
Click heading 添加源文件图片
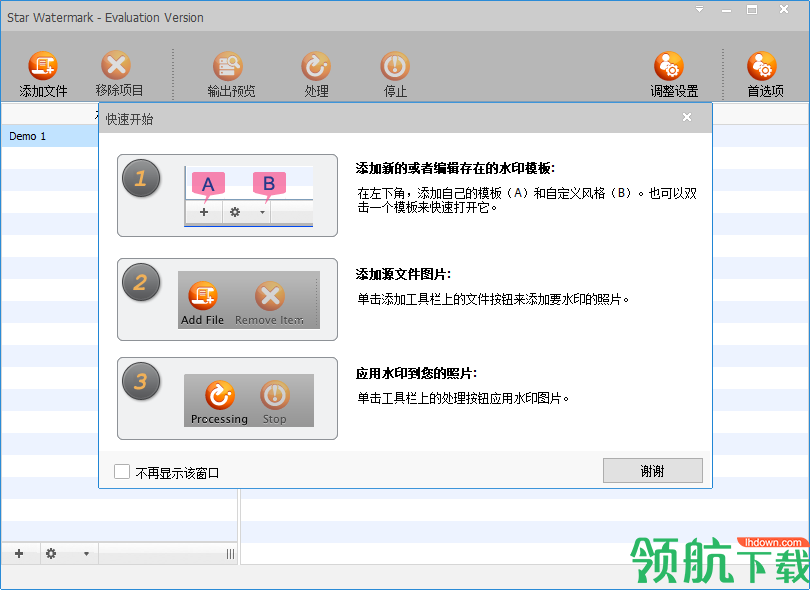[403, 274]
